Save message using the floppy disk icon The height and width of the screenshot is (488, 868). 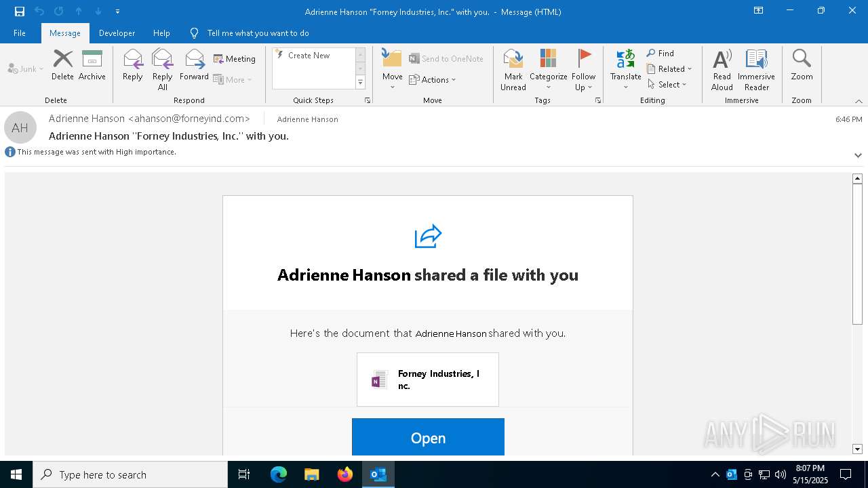(20, 12)
